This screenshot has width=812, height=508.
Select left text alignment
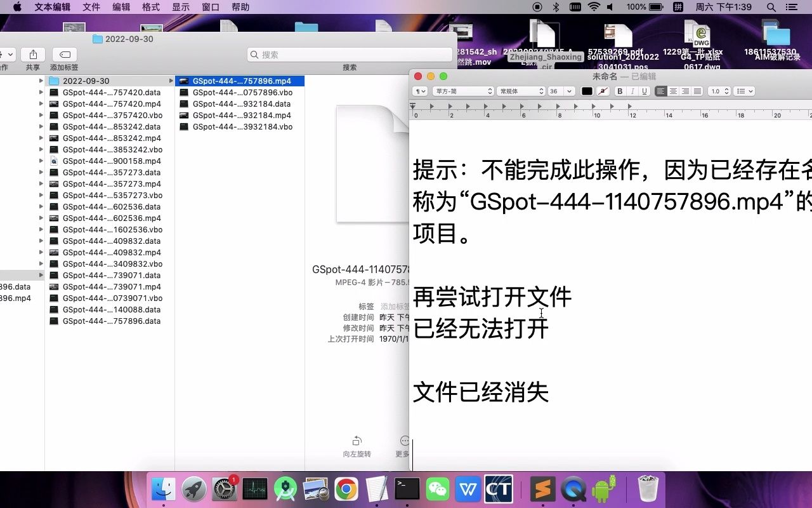[660, 91]
